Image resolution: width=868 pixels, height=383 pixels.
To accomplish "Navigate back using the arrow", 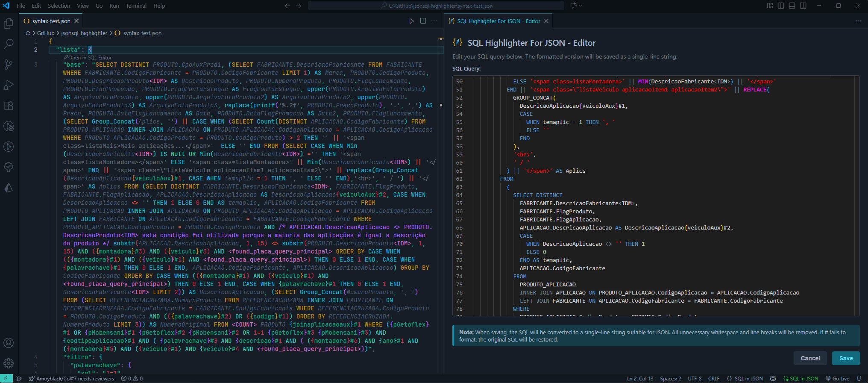I will click(x=287, y=6).
